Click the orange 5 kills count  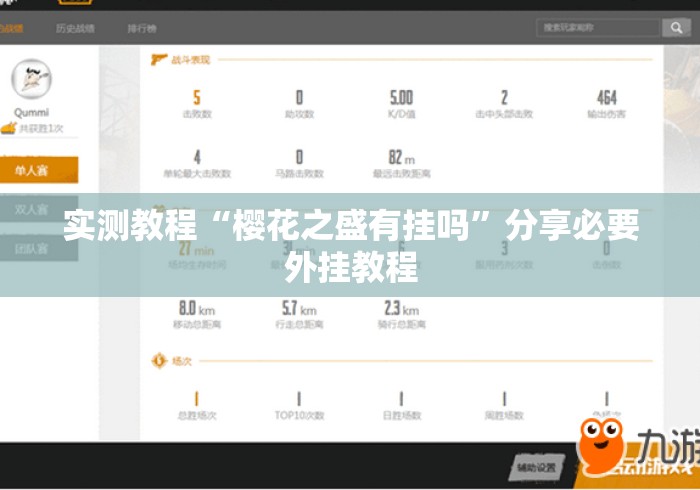click(x=197, y=98)
